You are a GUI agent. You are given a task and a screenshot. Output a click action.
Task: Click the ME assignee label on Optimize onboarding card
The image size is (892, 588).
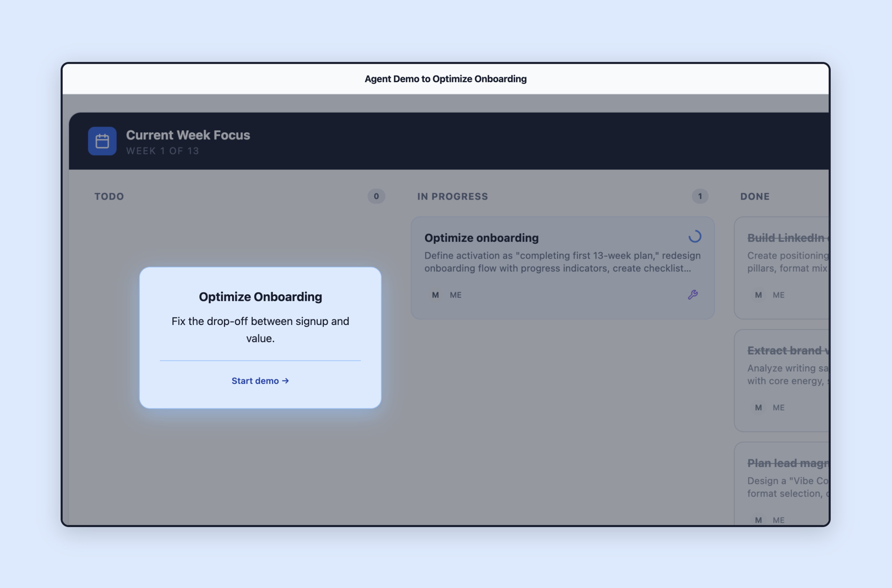click(x=455, y=295)
